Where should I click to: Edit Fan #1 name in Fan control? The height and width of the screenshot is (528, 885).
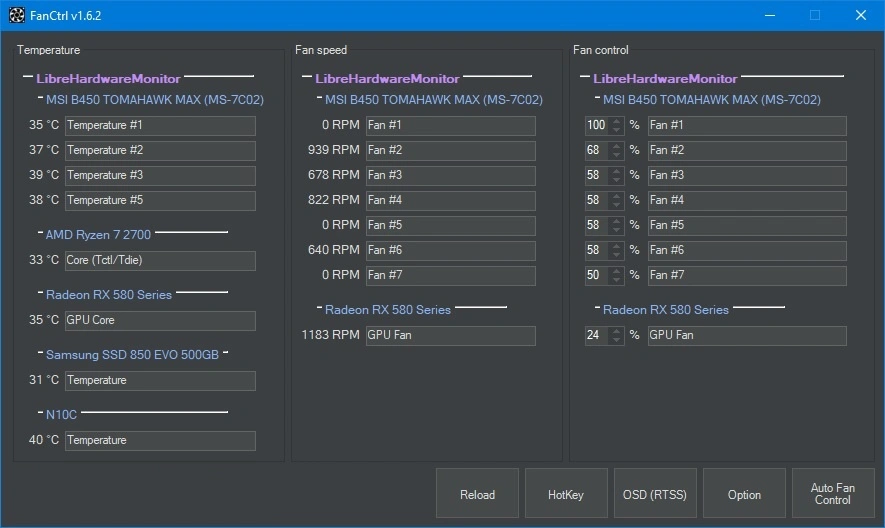[x=747, y=125]
